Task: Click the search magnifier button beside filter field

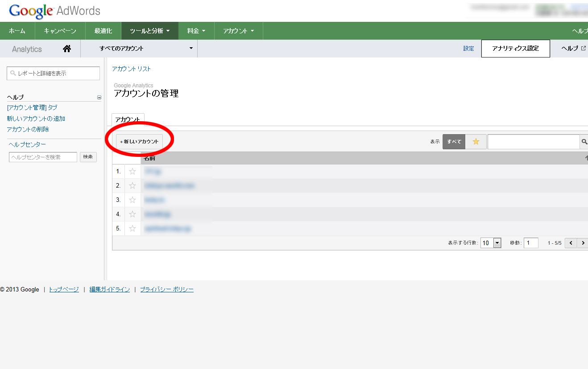Action: 584,142
